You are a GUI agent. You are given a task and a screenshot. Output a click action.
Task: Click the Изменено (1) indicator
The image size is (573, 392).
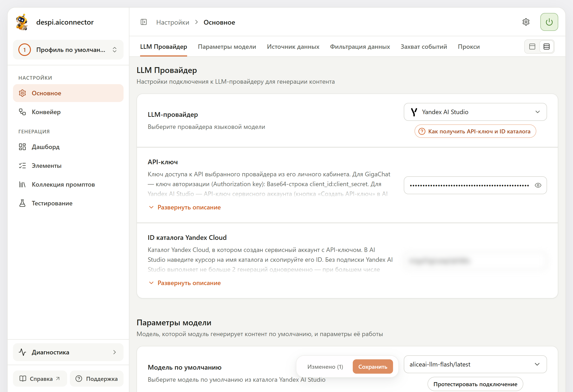point(325,367)
